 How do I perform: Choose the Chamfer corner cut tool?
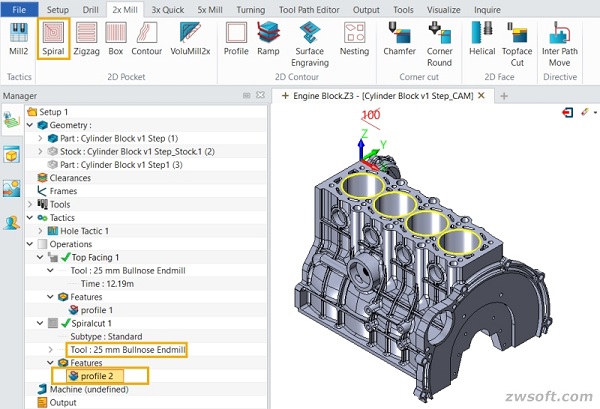tap(399, 38)
